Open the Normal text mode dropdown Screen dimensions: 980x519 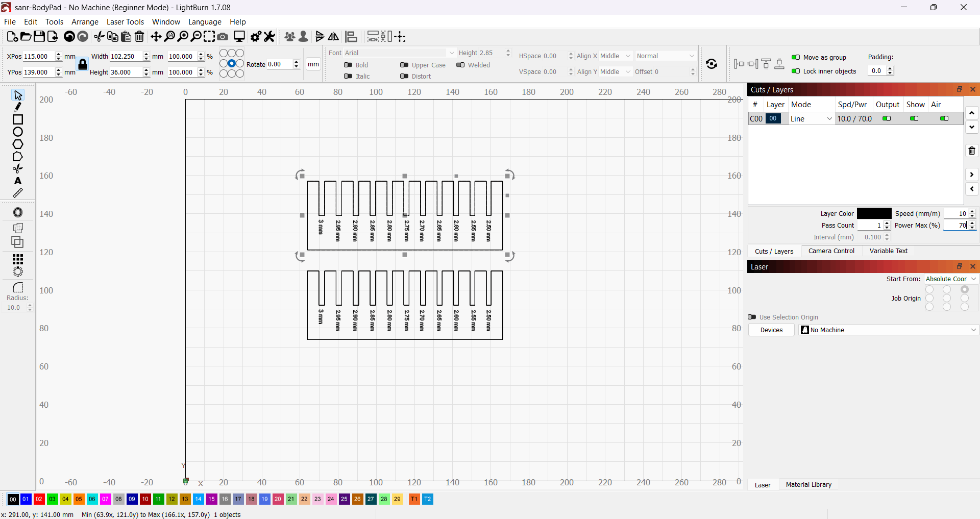tap(666, 56)
